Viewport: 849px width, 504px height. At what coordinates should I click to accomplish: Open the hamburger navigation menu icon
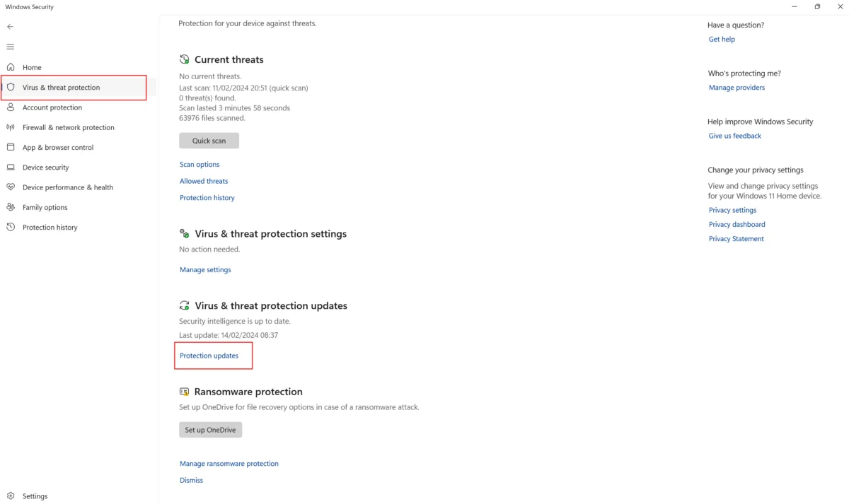coord(10,47)
